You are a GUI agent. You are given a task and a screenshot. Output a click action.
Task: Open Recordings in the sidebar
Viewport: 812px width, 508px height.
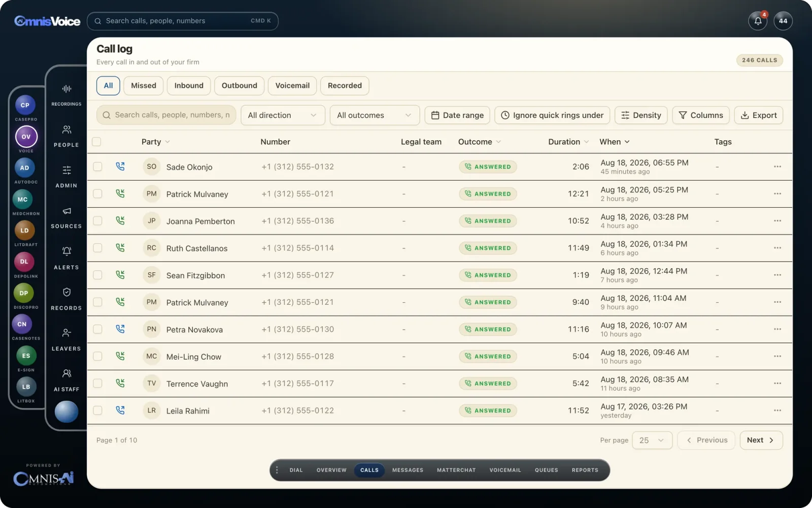click(66, 94)
